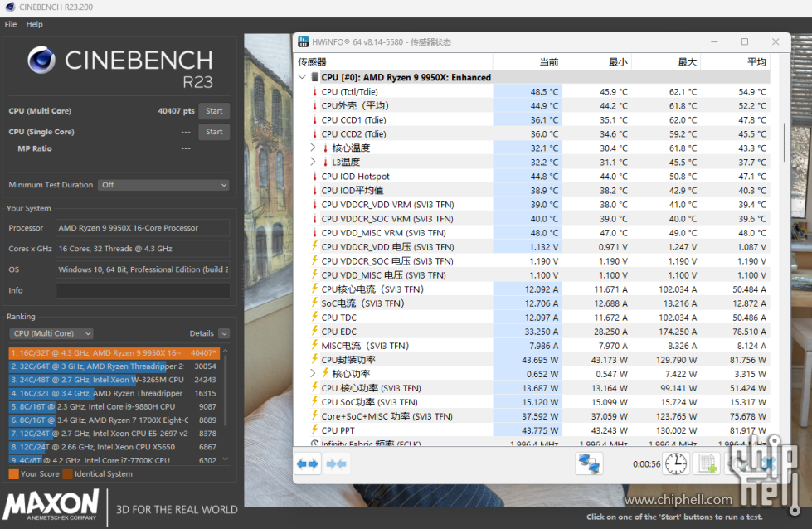Click the Cinebench app icon in the title bar

coord(10,7)
